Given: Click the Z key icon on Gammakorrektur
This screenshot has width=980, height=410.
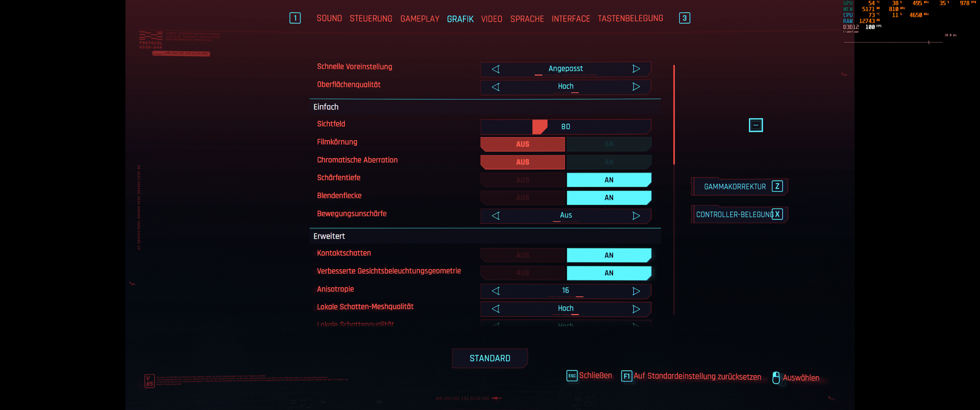Looking at the screenshot, I should (x=777, y=186).
